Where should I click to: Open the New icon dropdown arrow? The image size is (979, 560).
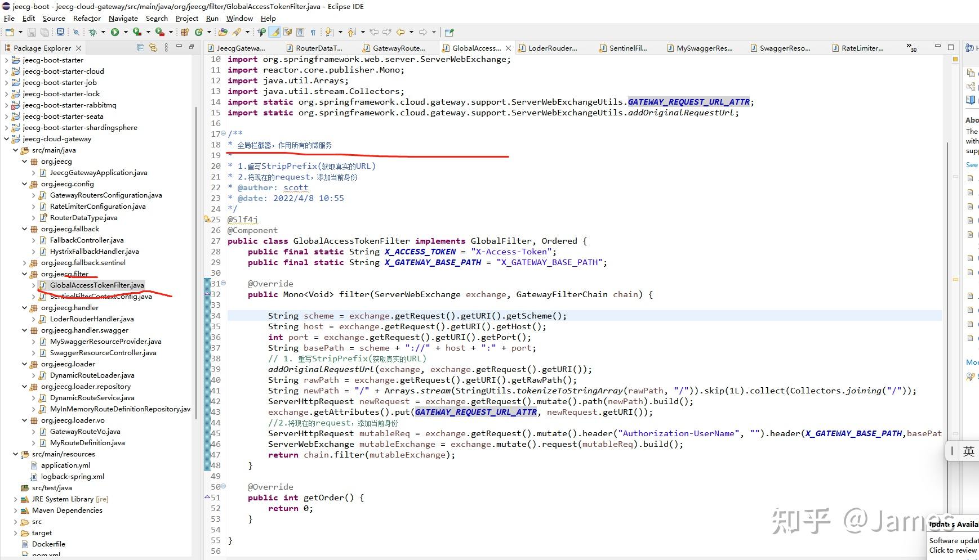(20, 32)
